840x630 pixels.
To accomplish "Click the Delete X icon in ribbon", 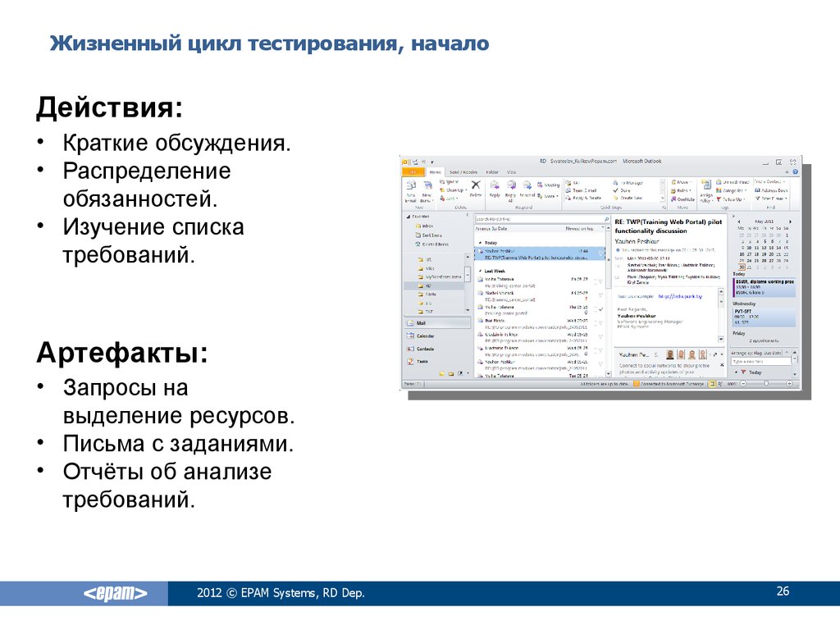I will click(x=475, y=187).
